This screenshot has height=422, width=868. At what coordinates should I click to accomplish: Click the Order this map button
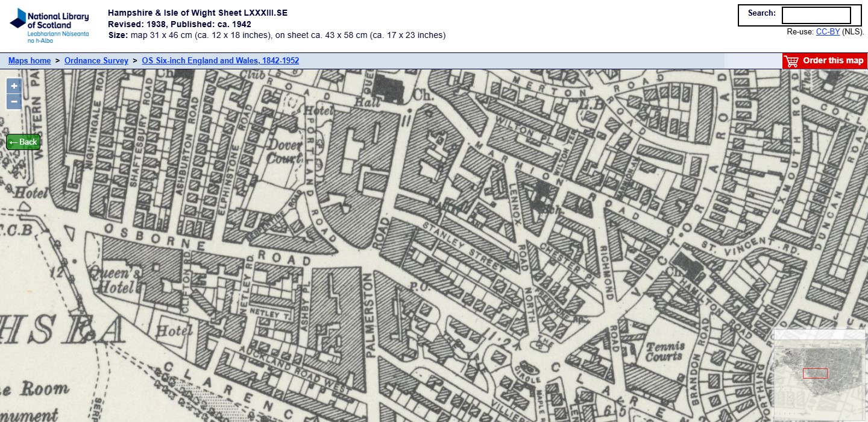[x=825, y=61]
